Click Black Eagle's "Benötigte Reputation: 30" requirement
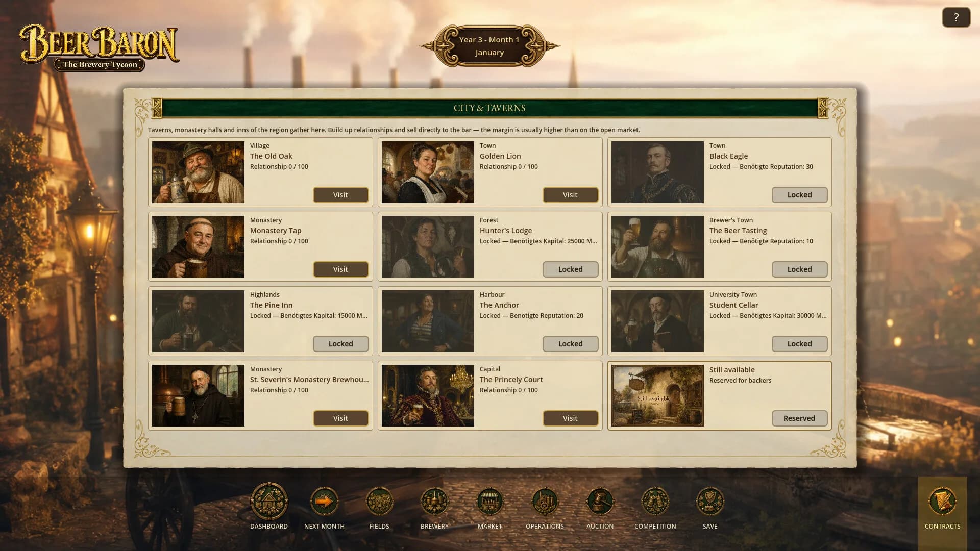Image resolution: width=980 pixels, height=551 pixels. 776,167
